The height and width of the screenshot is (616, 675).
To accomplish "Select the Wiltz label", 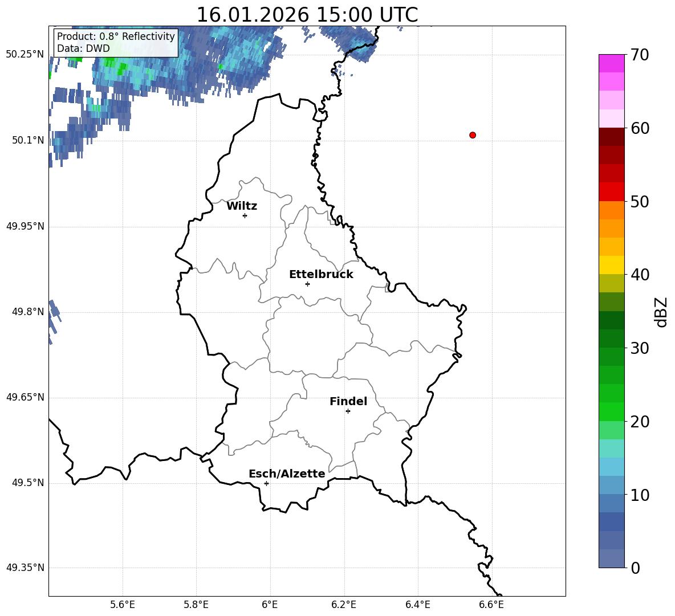I will [x=242, y=206].
